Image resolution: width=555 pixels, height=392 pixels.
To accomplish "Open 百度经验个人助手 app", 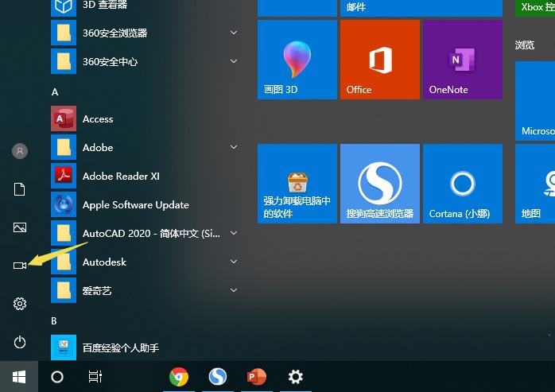I will (x=146, y=347).
